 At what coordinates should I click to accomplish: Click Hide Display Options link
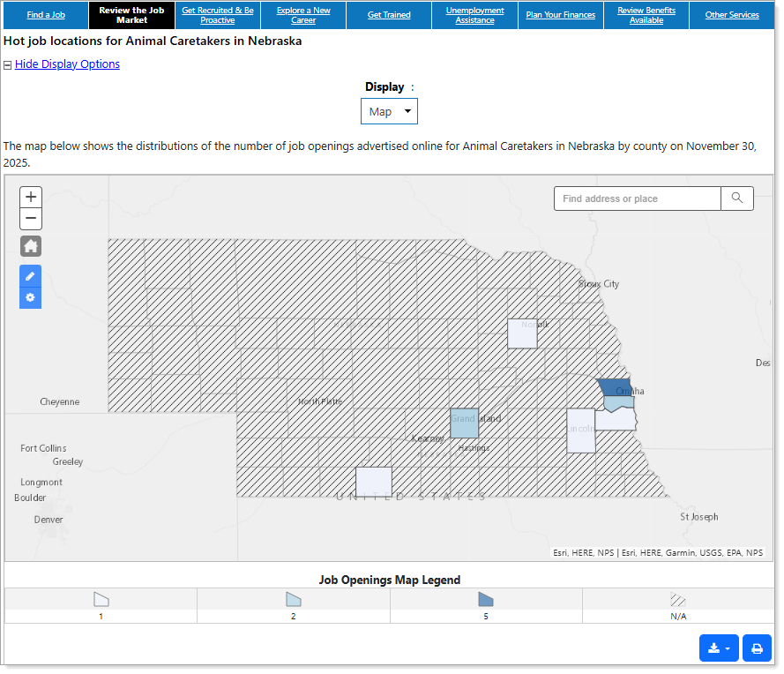click(67, 64)
